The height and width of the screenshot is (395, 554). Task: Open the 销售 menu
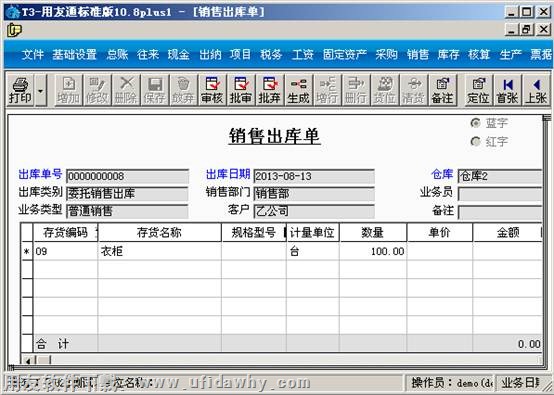pos(417,54)
